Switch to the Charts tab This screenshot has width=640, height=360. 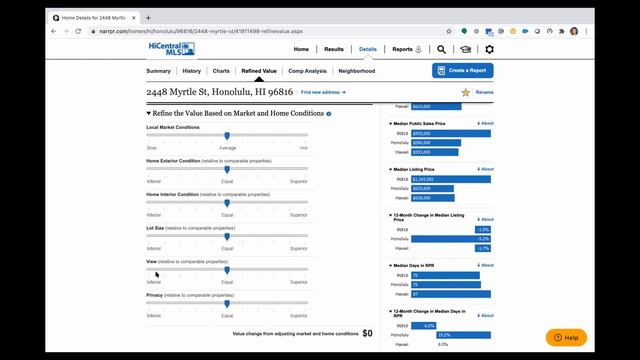pyautogui.click(x=221, y=71)
